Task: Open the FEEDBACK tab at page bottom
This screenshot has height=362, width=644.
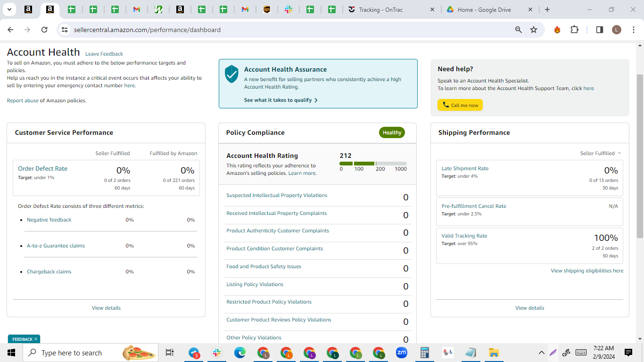Action: (x=22, y=339)
